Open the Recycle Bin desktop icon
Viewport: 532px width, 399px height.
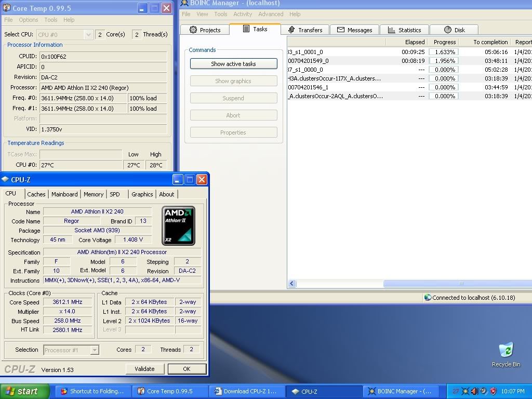tap(506, 355)
